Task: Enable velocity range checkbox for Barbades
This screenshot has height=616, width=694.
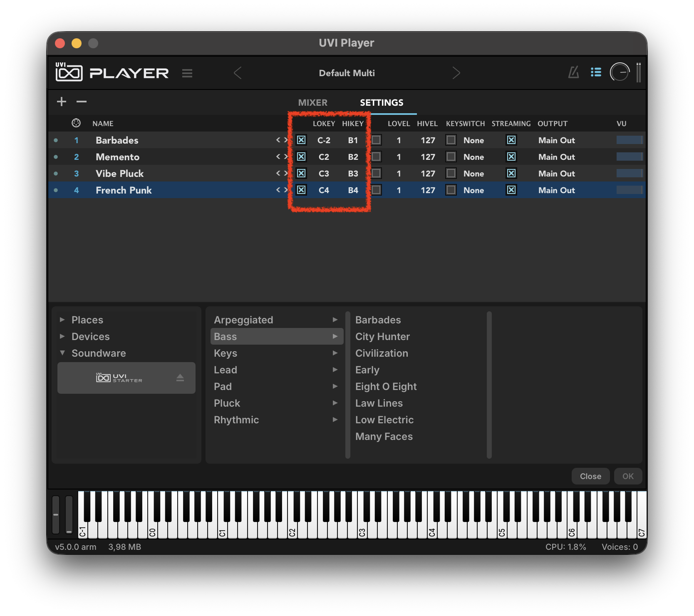Action: coord(376,140)
